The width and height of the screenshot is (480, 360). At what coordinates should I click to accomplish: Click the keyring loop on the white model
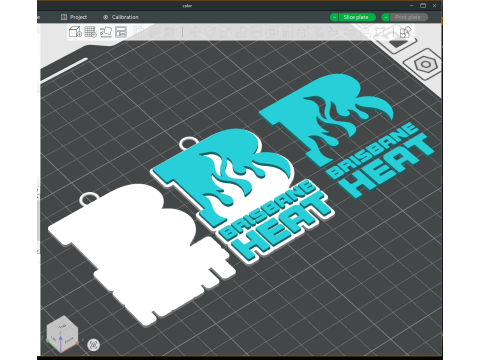point(88,199)
